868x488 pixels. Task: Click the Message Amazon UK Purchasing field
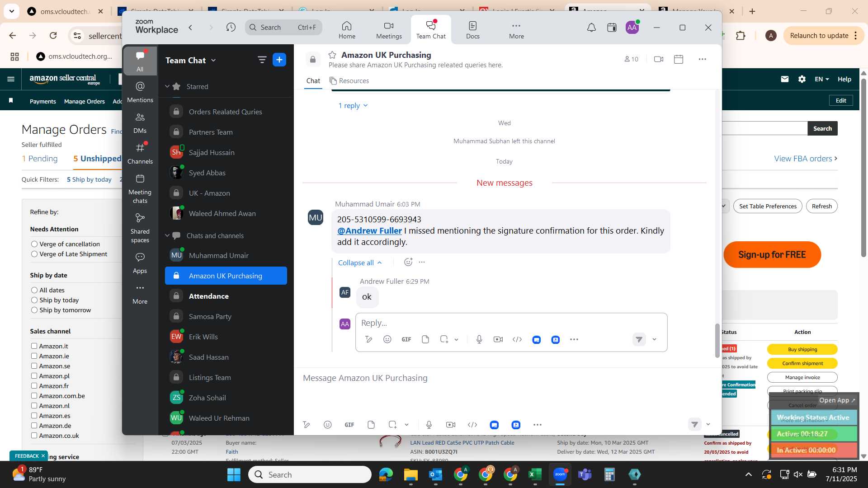[x=504, y=378]
